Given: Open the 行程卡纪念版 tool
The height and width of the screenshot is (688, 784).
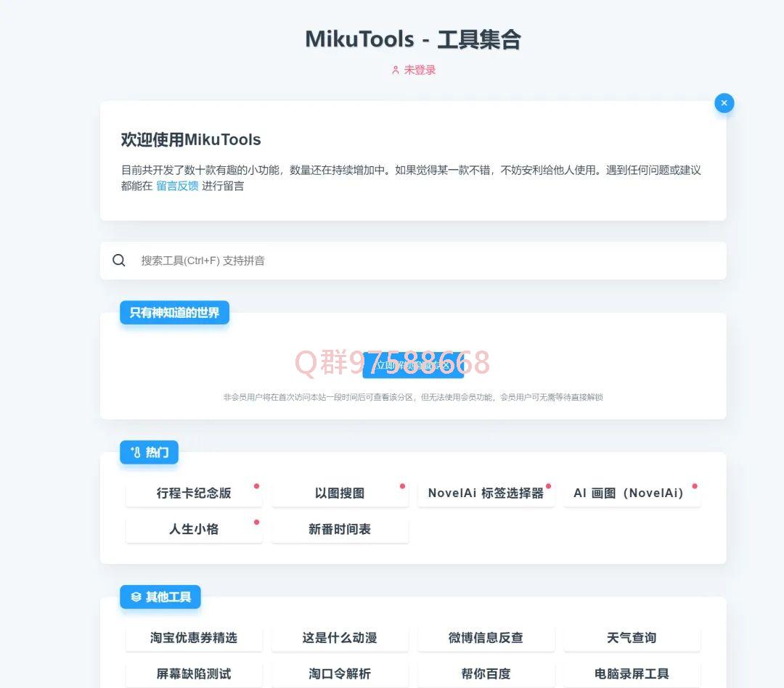Looking at the screenshot, I should 194,493.
